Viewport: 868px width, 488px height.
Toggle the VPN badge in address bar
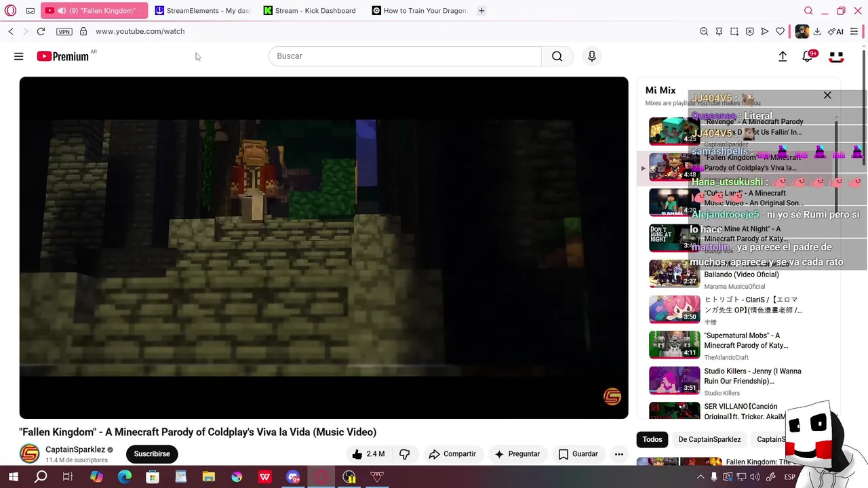tap(64, 31)
